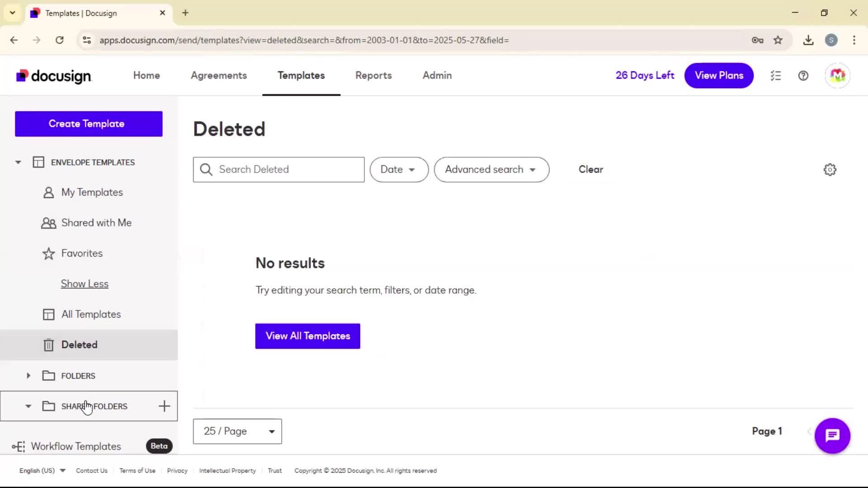Open Privacy footer link
The height and width of the screenshot is (488, 868).
177,471
